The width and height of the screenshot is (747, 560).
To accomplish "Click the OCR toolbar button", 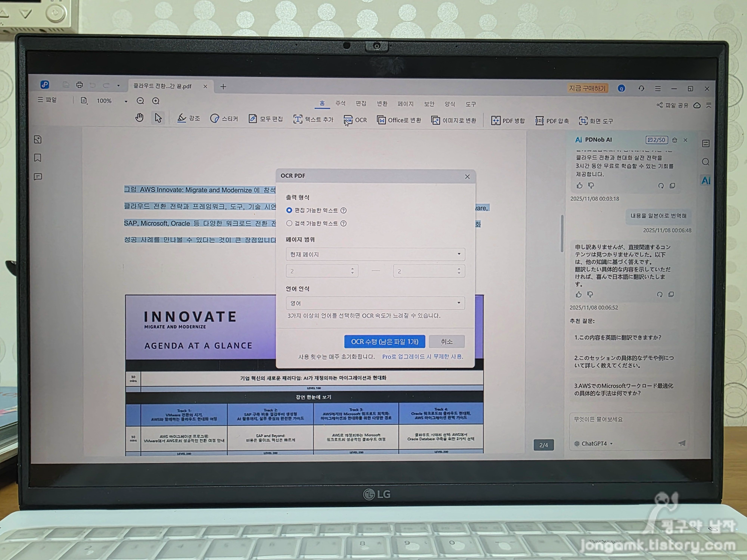I will coord(355,120).
